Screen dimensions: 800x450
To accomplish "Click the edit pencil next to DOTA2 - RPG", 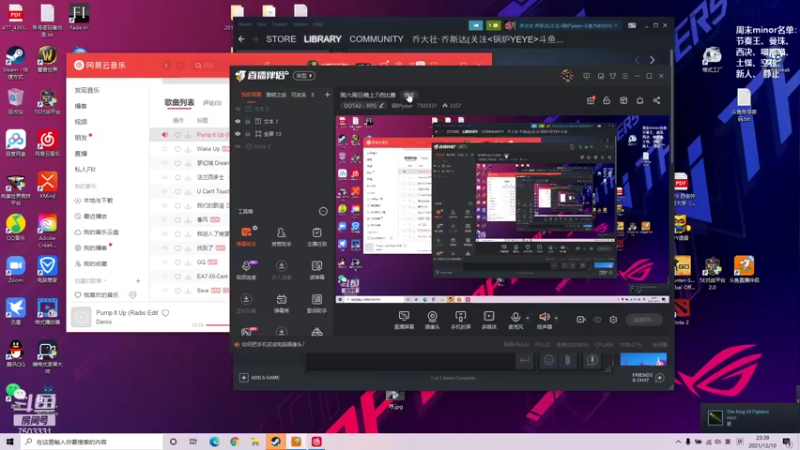I will tap(381, 106).
